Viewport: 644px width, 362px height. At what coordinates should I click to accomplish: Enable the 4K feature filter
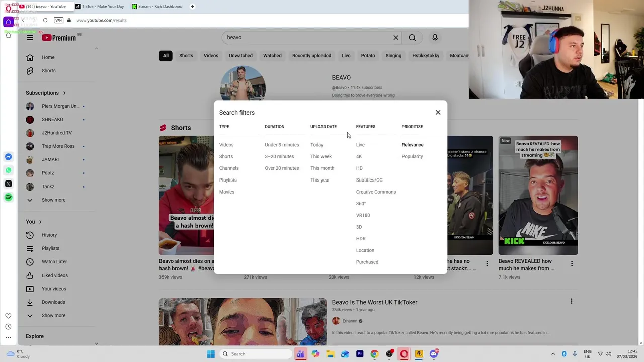pos(359,156)
